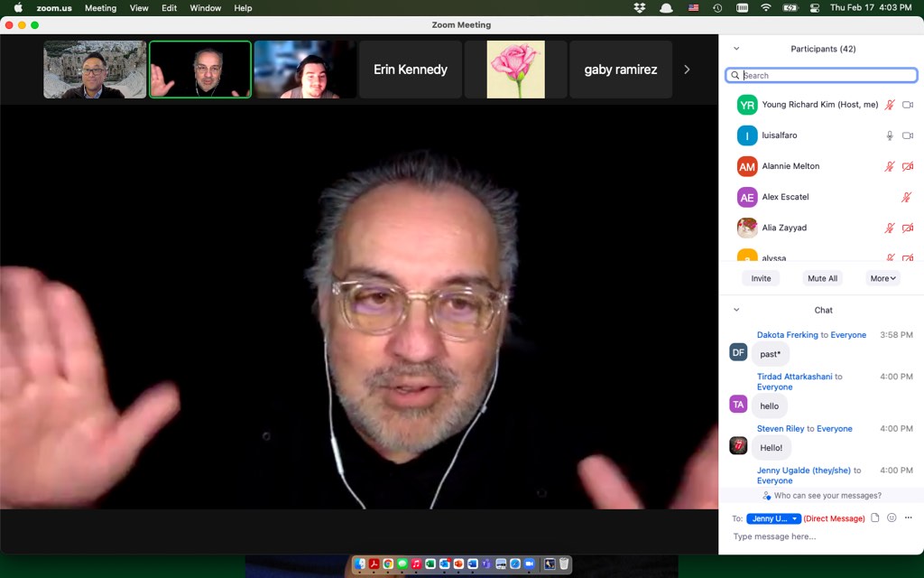Click Alannie Melton's disabled camera icon
Screen dimensions: 924x578
click(x=908, y=166)
